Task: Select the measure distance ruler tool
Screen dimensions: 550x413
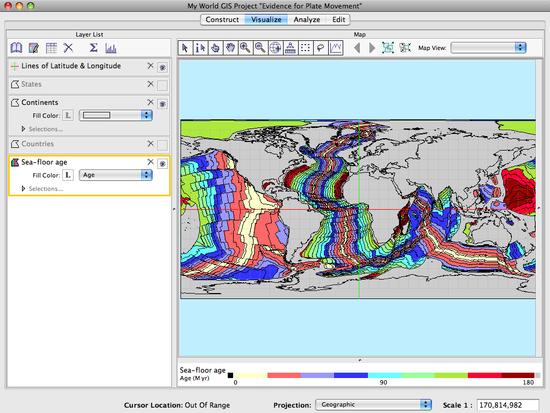Action: 290,48
